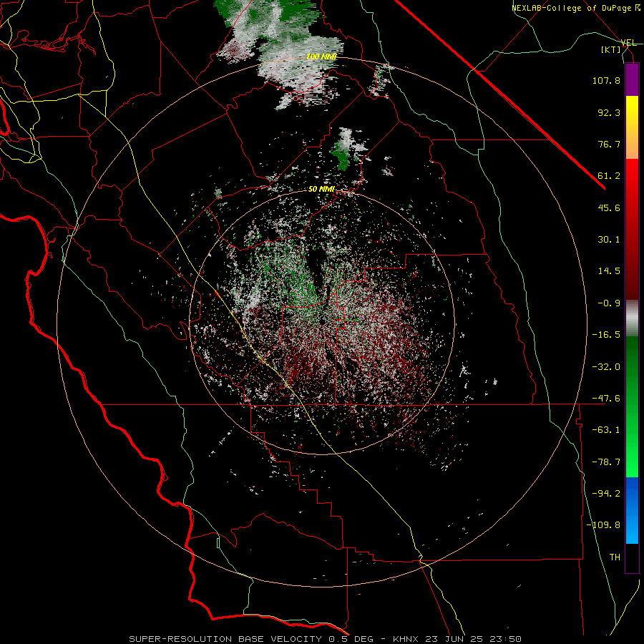Click the [KT] units label
Screen dimensions: 644x644
(611, 49)
